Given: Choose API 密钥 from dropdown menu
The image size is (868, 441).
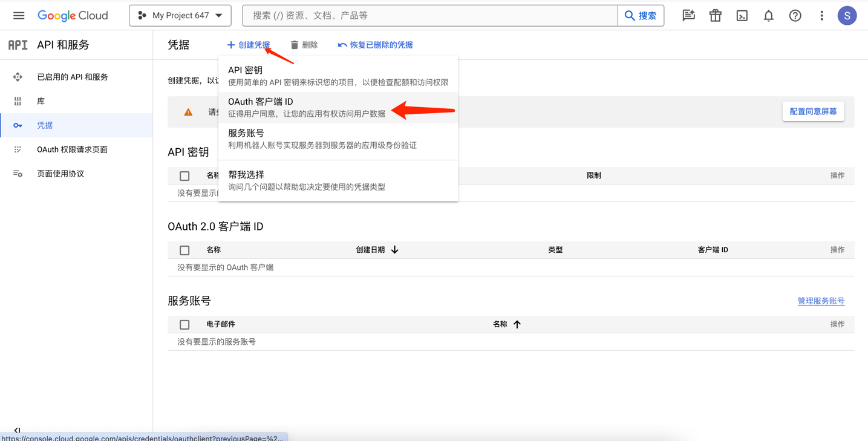Looking at the screenshot, I should click(338, 76).
